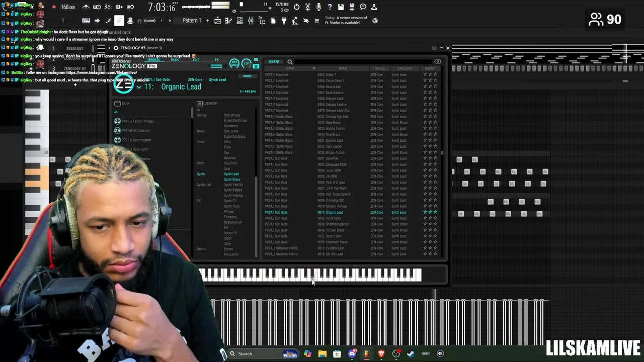This screenshot has height=362, width=644.
Task: Click the preset search input field
Action: coord(363,62)
